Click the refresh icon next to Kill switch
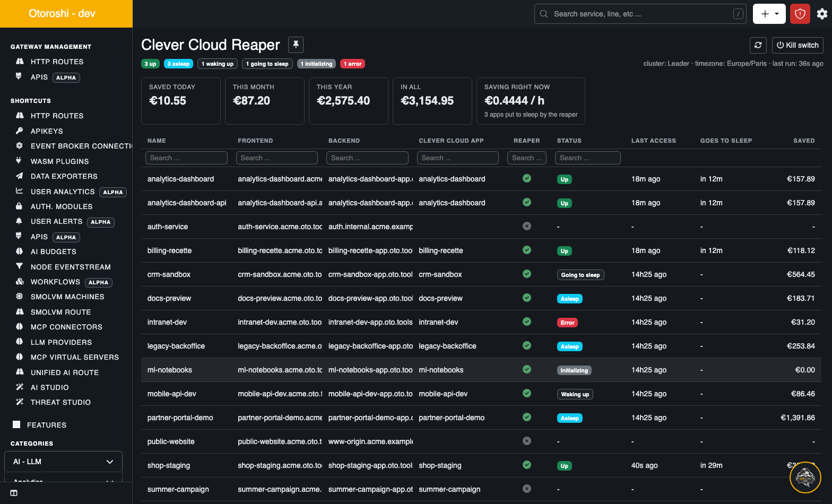The image size is (832, 504). 758,45
